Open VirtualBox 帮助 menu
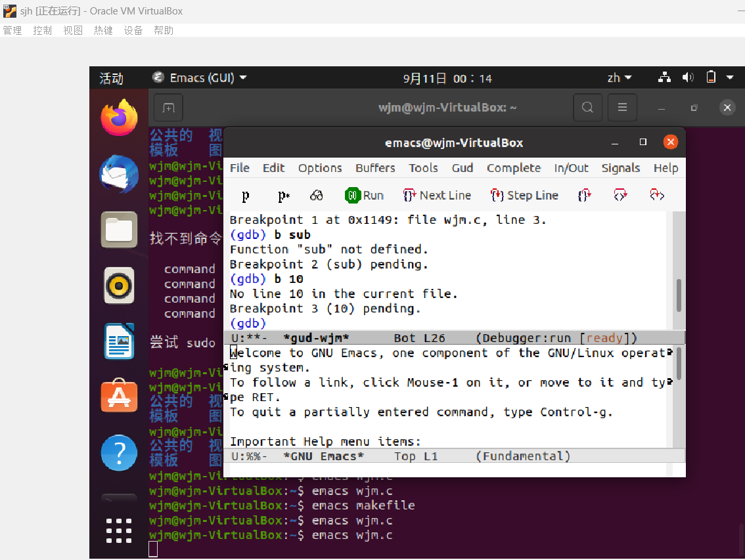 click(x=164, y=30)
